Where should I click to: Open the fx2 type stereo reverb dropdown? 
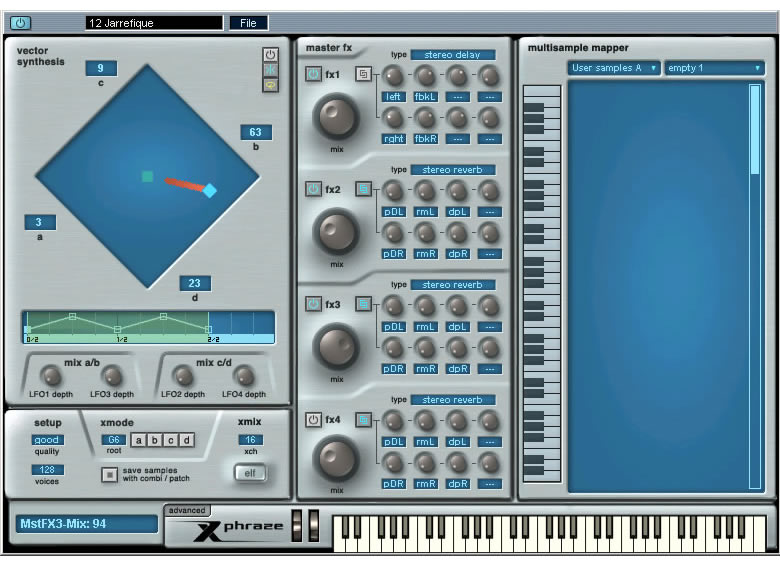tap(453, 170)
